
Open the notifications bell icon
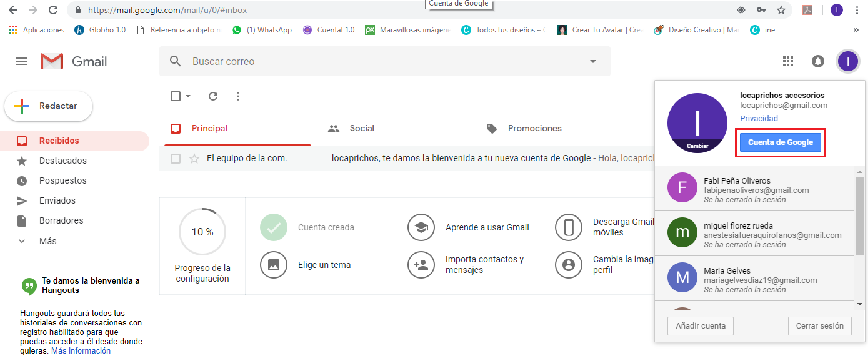click(x=817, y=61)
